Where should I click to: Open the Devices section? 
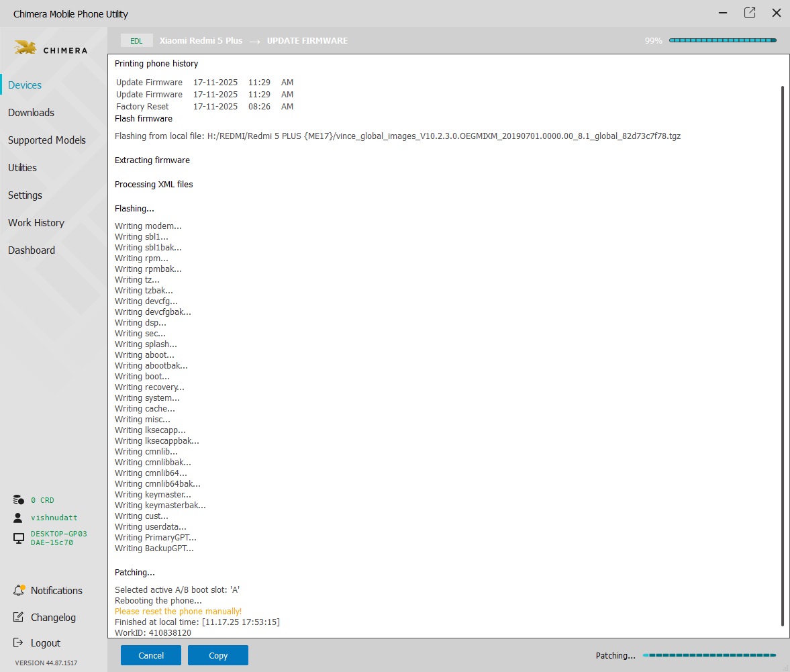[25, 85]
